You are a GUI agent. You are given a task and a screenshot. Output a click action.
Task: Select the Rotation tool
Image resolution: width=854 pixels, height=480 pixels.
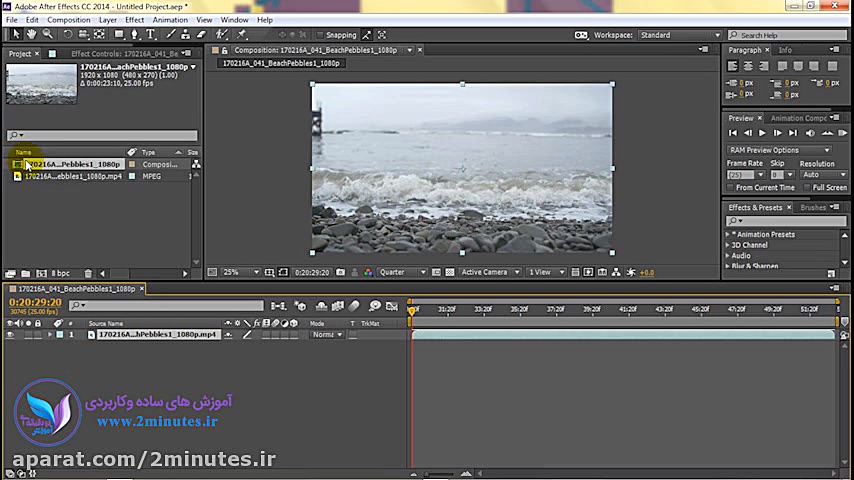click(68, 35)
